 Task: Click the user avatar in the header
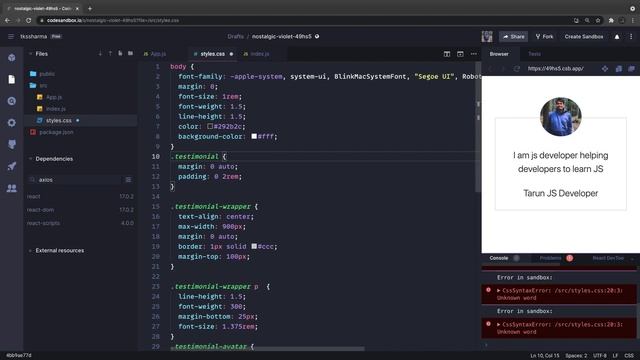[487, 36]
